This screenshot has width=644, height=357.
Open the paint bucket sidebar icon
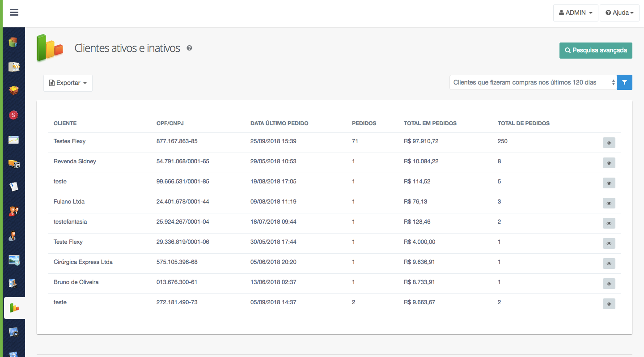[14, 284]
